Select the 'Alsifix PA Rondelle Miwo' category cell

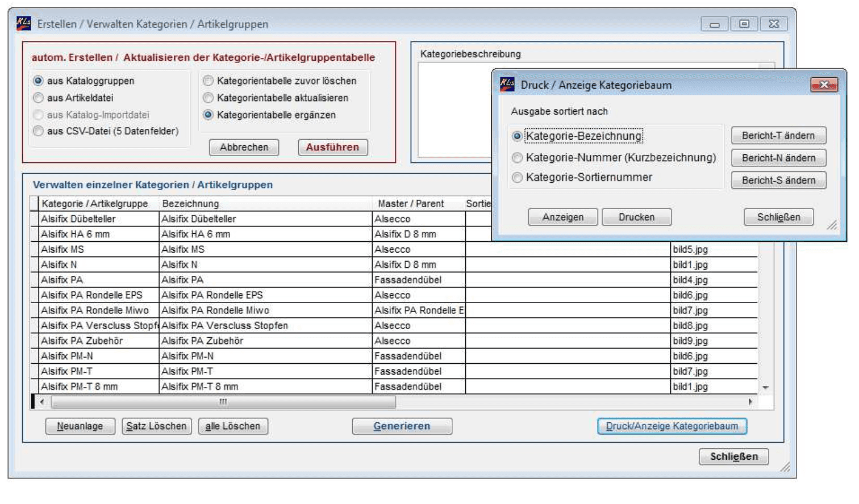pos(98,310)
